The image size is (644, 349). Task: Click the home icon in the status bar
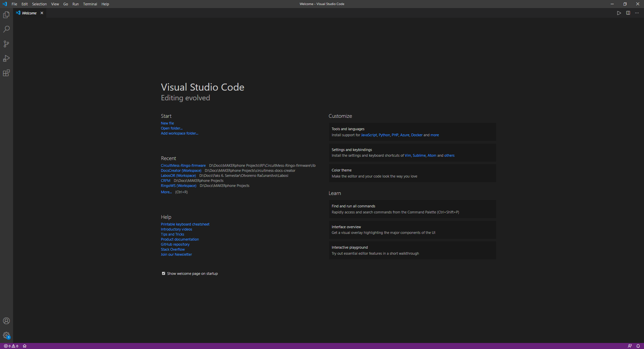(24, 346)
